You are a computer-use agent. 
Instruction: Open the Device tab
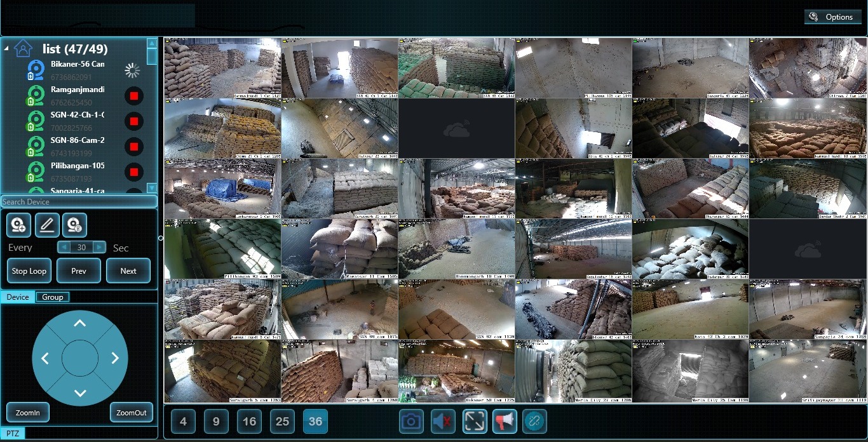point(18,297)
